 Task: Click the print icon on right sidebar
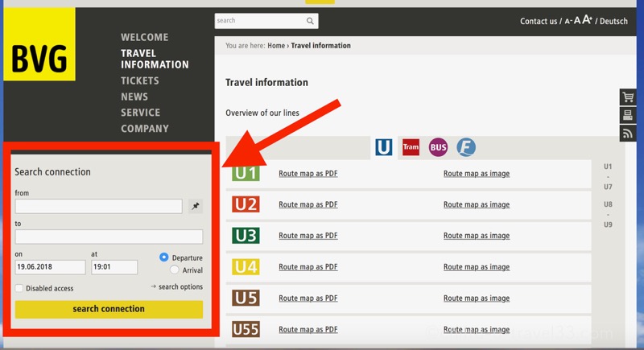628,115
